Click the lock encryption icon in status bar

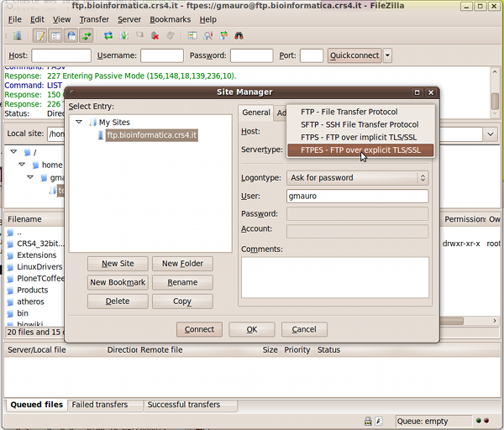[x=368, y=421]
